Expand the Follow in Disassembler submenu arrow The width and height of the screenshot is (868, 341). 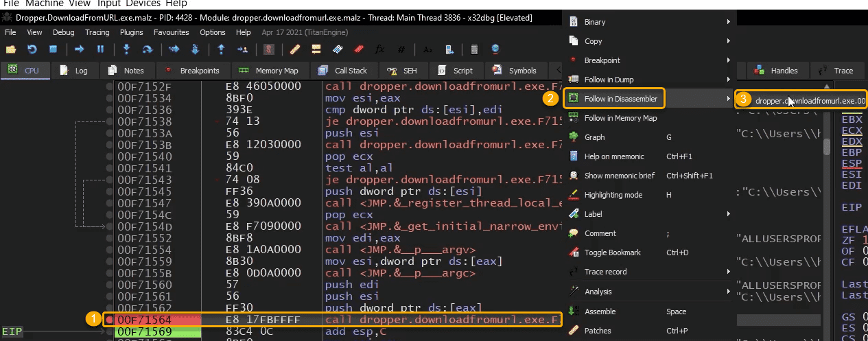click(728, 99)
